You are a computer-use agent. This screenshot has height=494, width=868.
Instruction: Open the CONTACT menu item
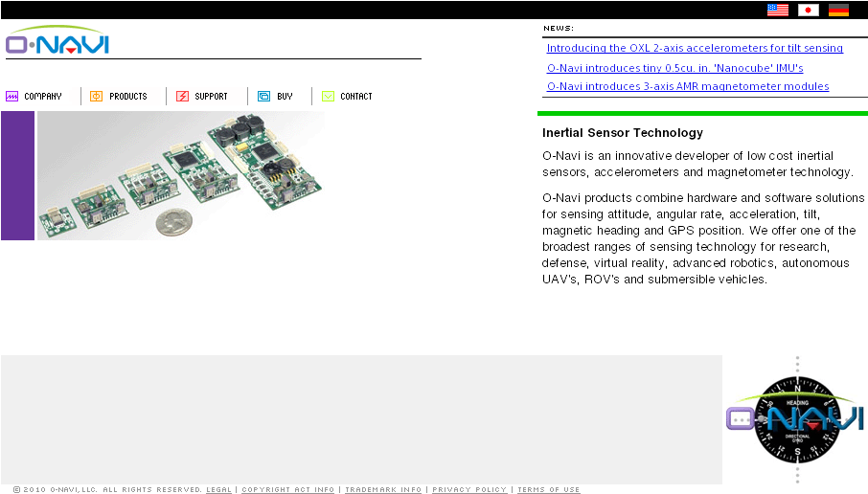[x=356, y=97]
